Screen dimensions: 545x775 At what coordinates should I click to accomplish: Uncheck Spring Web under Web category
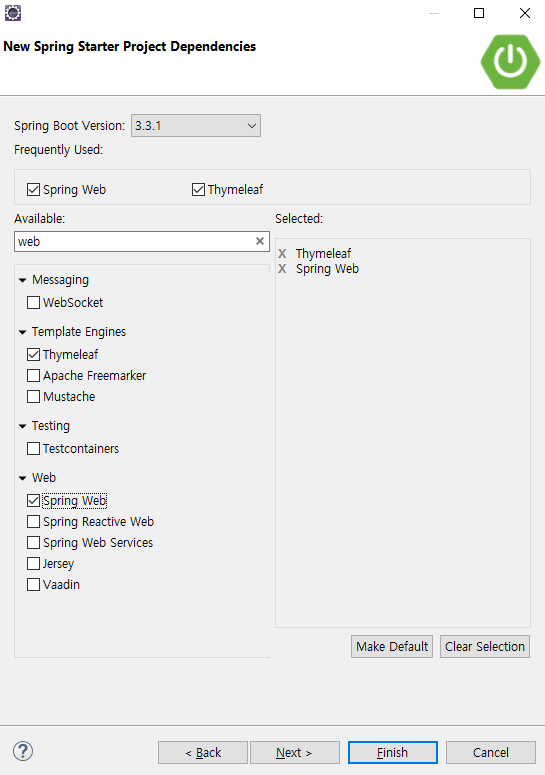(33, 501)
